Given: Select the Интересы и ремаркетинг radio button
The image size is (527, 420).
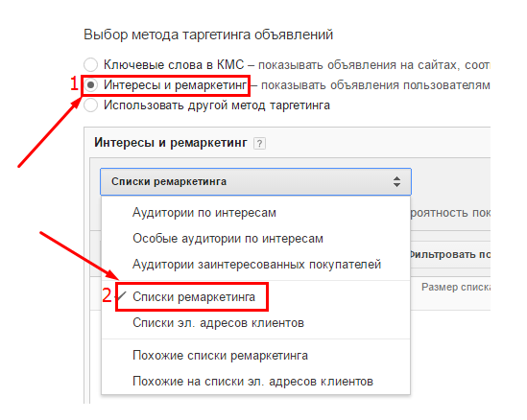Looking at the screenshot, I should pos(91,85).
